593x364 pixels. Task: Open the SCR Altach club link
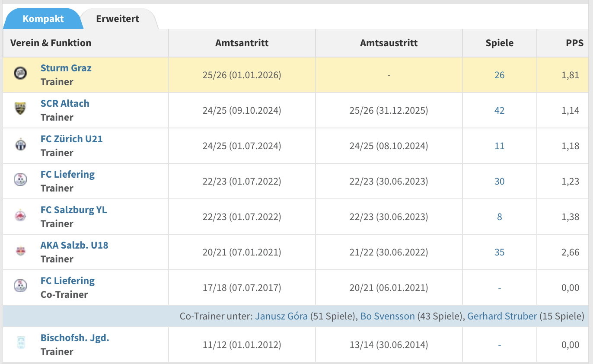click(x=65, y=103)
